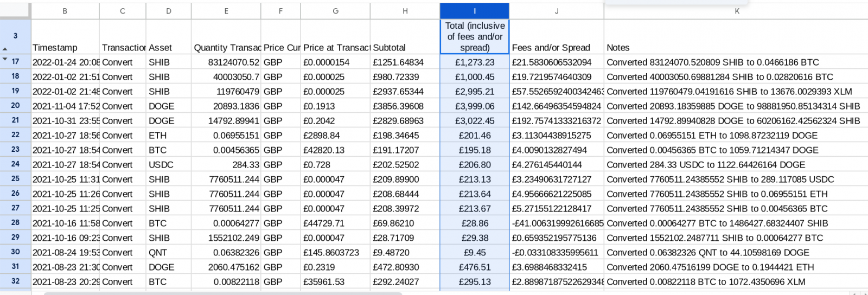
Task: Select column K header
Action: pos(736,11)
